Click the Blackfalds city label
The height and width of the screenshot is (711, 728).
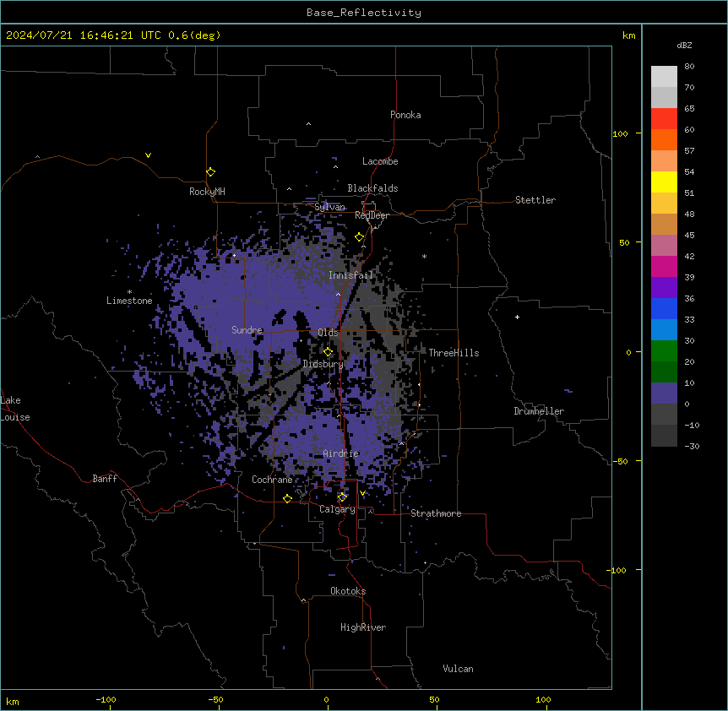372,188
